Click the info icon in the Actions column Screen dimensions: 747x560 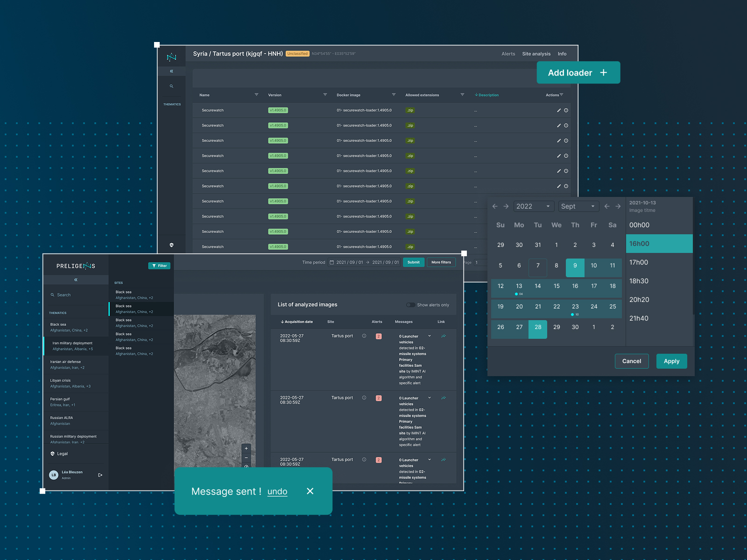(x=566, y=110)
